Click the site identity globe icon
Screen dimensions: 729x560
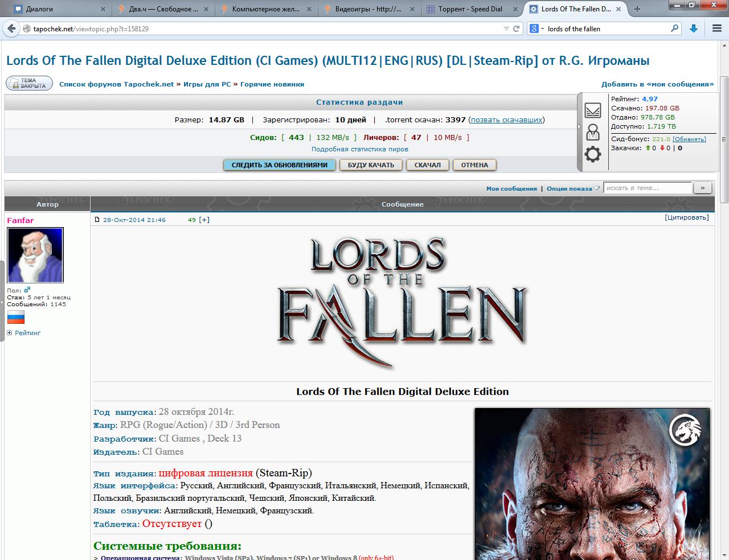tap(27, 28)
